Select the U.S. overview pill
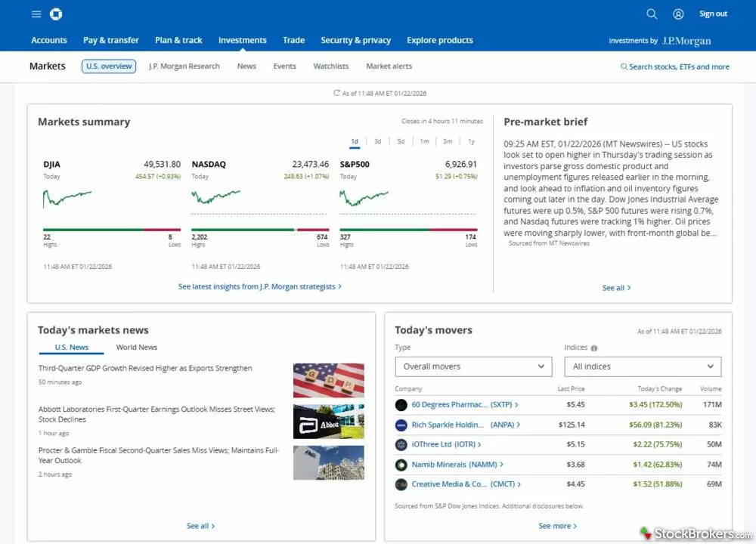The image size is (756, 544). pos(108,66)
